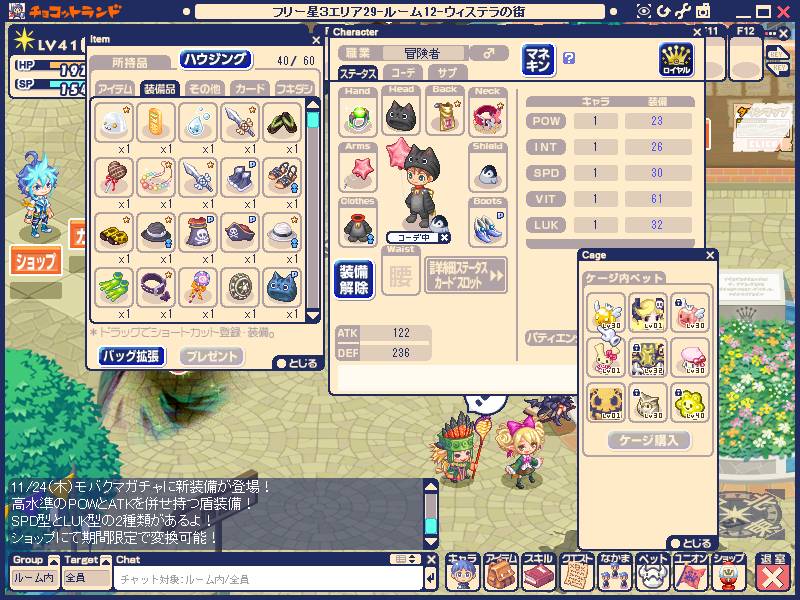
Task: Open the なかま friends menu icon
Action: pos(614,572)
